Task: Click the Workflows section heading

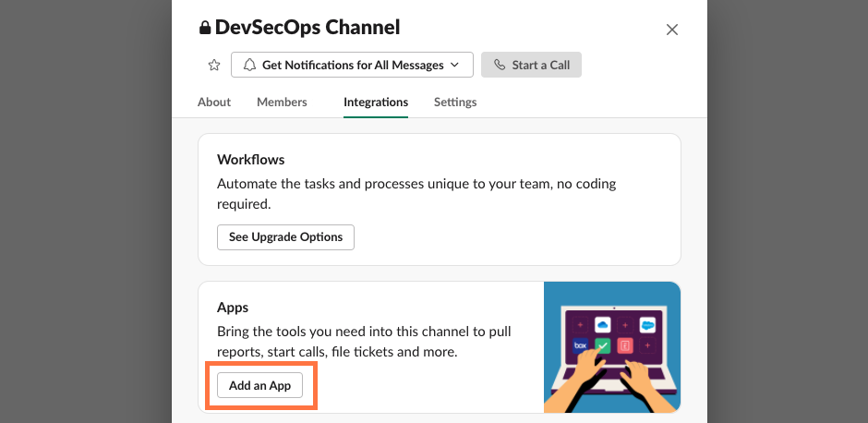Action: coord(251,160)
